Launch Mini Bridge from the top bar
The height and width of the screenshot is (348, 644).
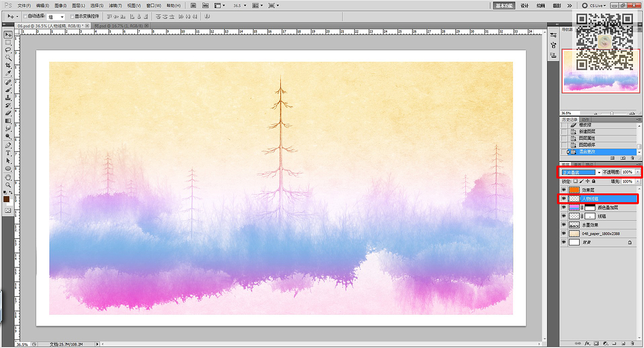point(206,6)
